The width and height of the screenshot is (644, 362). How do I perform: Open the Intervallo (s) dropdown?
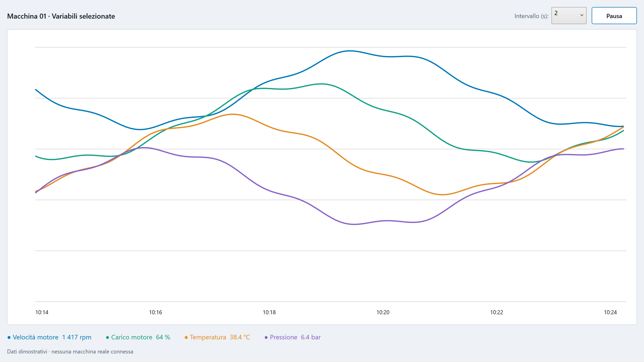tap(569, 16)
